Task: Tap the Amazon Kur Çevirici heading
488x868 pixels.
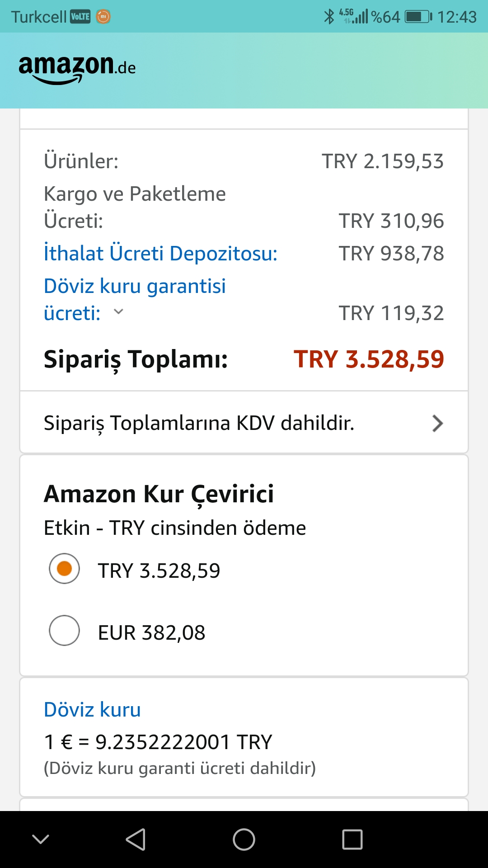Action: click(x=159, y=494)
